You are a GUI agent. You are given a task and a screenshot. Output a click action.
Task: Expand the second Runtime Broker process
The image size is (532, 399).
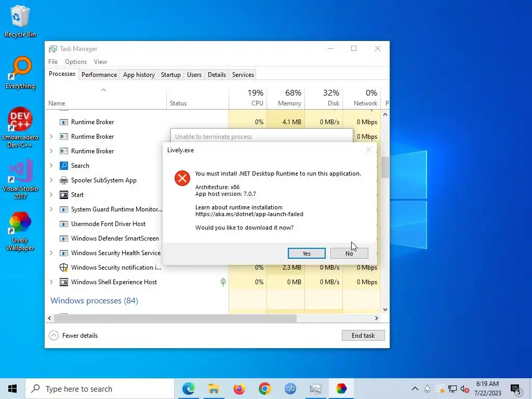tap(51, 137)
